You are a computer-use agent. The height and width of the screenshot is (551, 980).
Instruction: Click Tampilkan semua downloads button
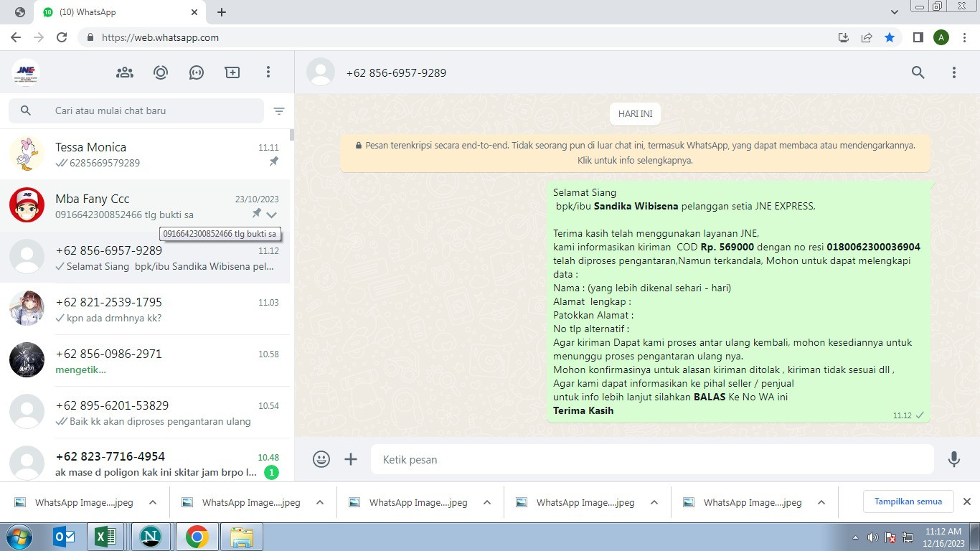[x=908, y=501]
